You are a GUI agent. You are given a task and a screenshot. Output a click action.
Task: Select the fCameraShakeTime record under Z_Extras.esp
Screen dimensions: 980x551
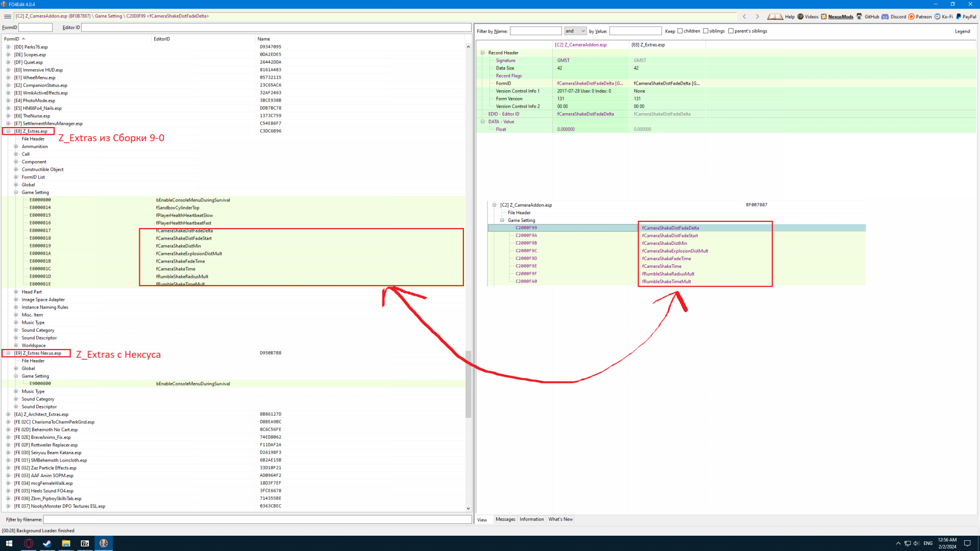(x=176, y=269)
